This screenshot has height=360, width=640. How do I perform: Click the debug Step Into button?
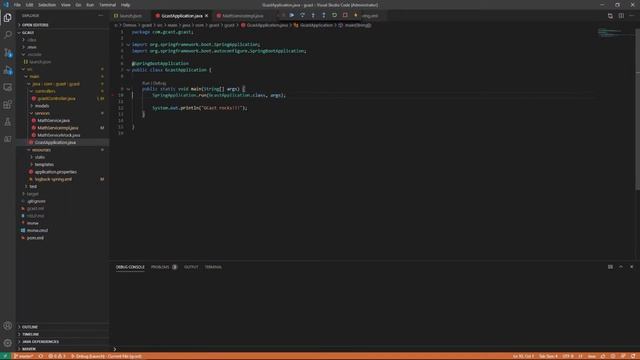[x=313, y=16]
